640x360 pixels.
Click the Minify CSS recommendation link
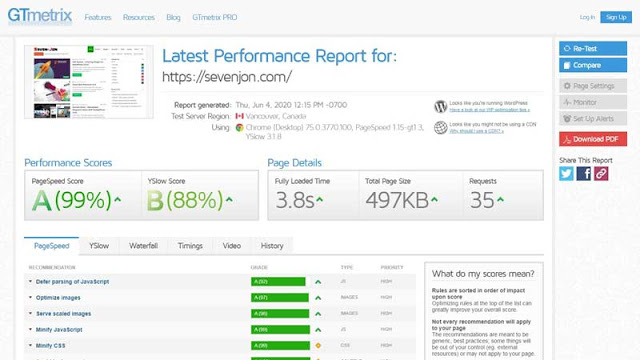tap(50, 346)
